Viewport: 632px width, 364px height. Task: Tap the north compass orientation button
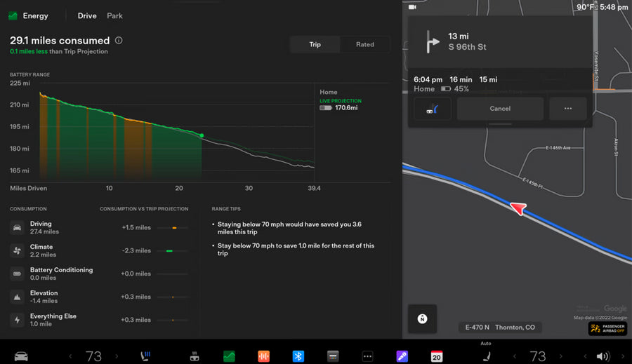(x=422, y=318)
